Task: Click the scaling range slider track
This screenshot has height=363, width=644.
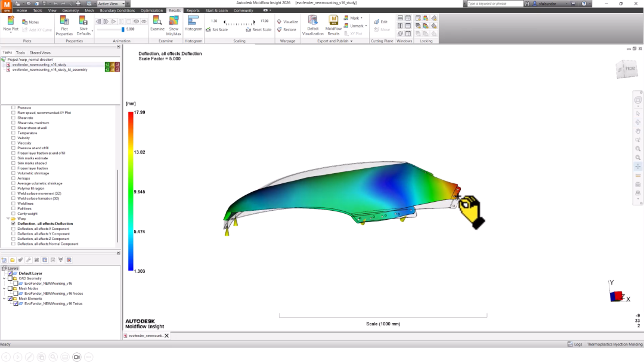Action: pyautogui.click(x=239, y=23)
